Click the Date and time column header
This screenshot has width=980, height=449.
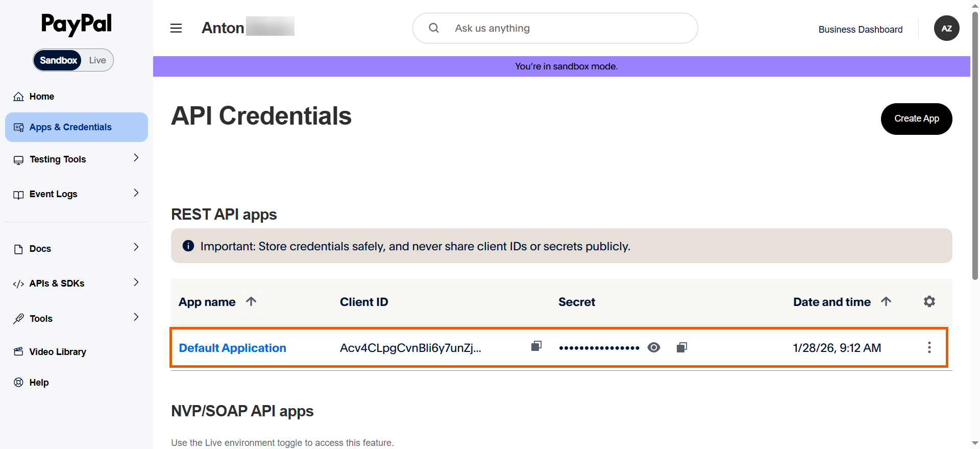point(831,302)
